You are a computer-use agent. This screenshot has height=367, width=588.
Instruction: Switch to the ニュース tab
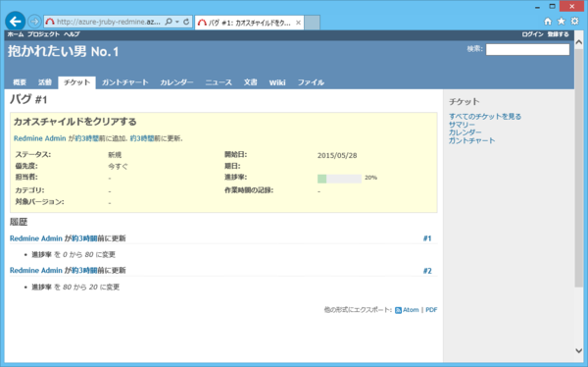tap(219, 82)
